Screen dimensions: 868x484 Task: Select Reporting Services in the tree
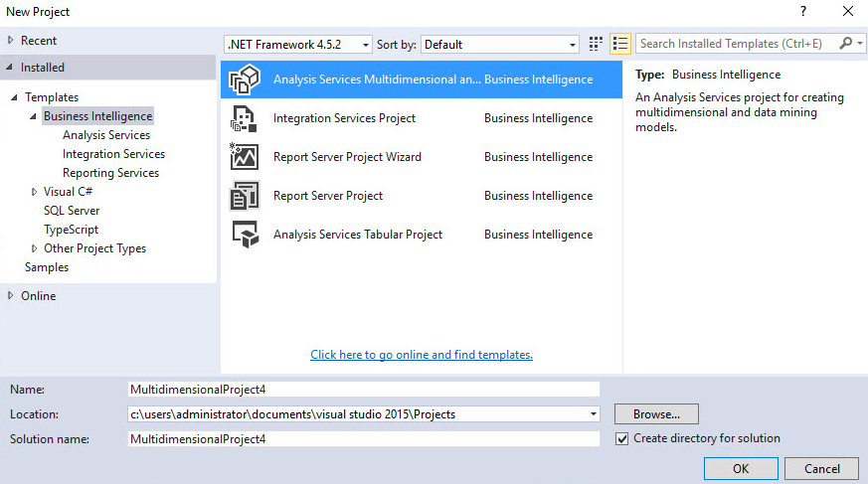(110, 173)
